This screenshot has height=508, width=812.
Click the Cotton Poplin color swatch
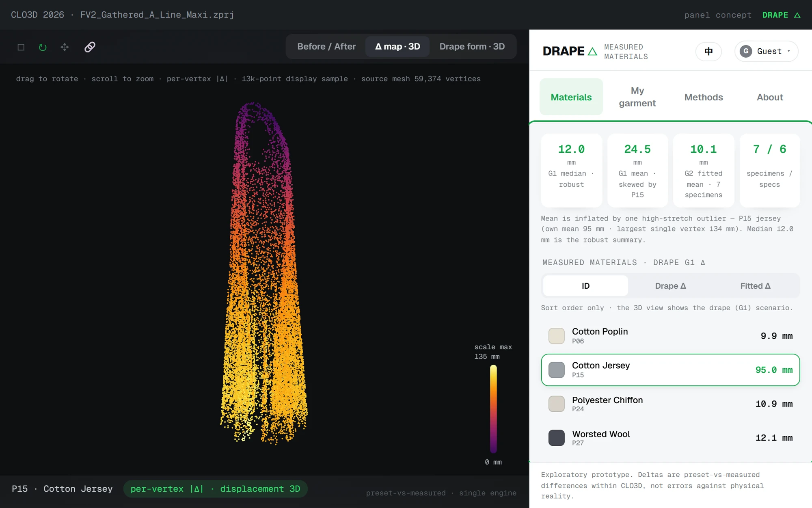point(556,336)
